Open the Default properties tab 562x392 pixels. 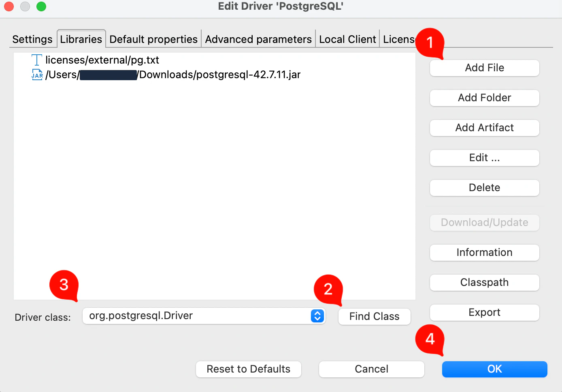153,39
